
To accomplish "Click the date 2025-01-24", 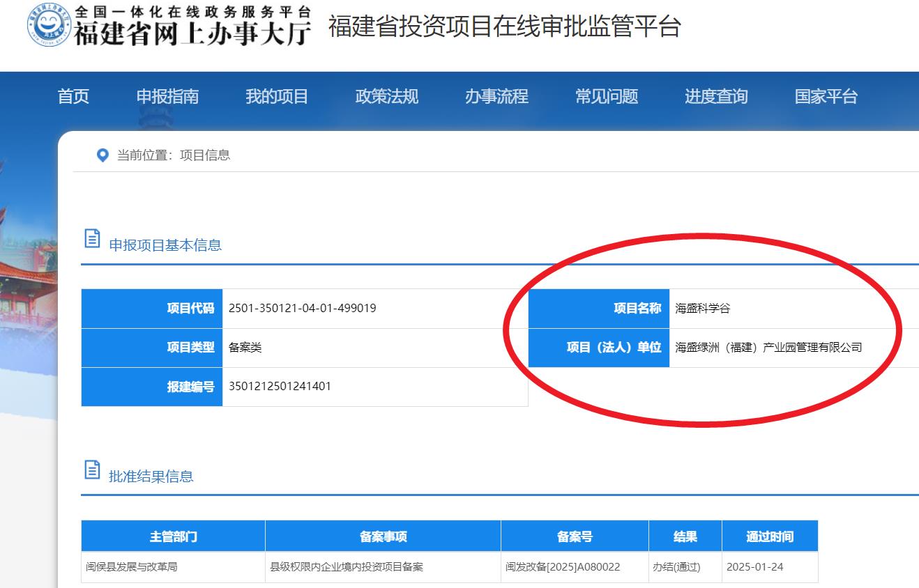I will click(754, 567).
